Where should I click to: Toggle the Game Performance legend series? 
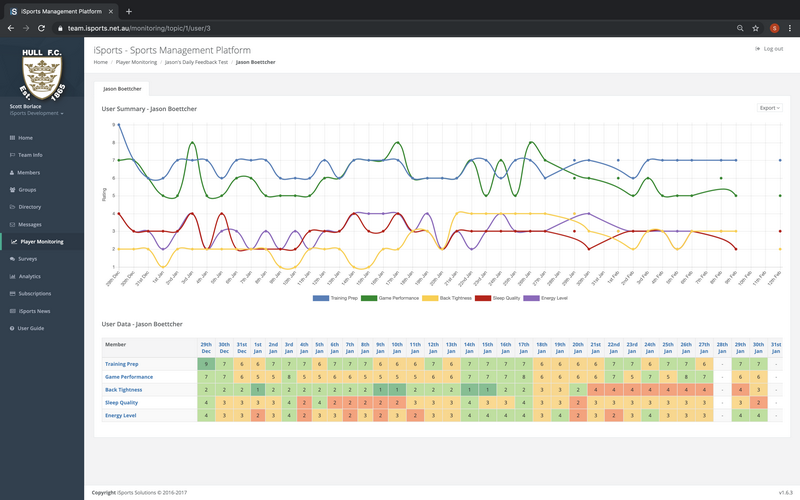point(390,298)
